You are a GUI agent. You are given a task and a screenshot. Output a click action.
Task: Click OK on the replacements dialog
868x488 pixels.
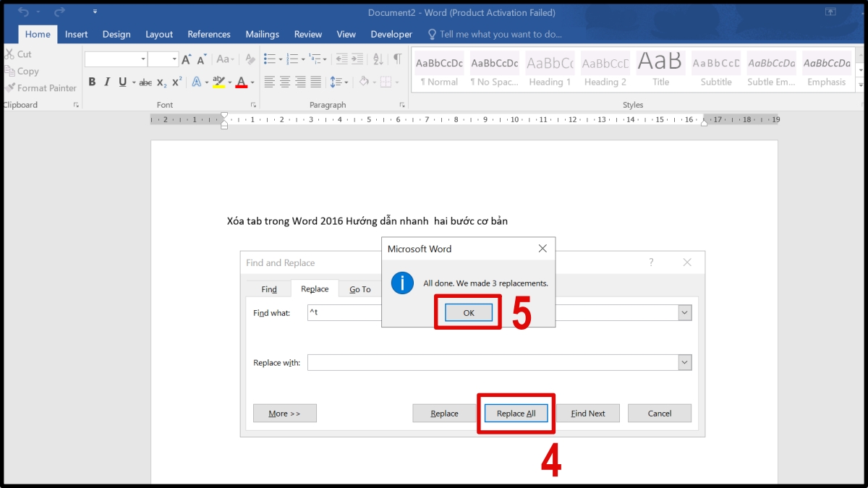click(x=467, y=312)
